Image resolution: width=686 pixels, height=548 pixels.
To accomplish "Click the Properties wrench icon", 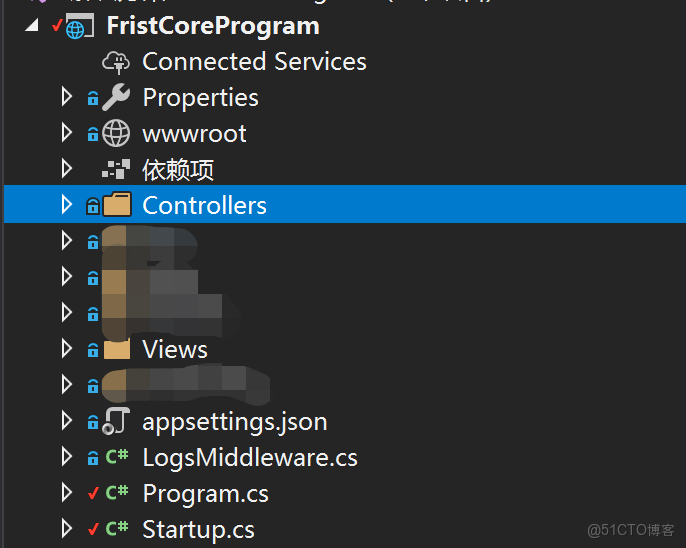I will (117, 98).
